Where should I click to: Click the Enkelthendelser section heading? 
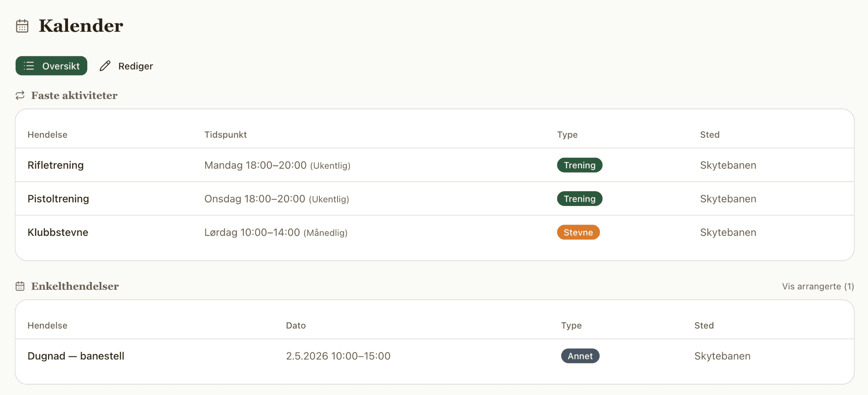75,286
